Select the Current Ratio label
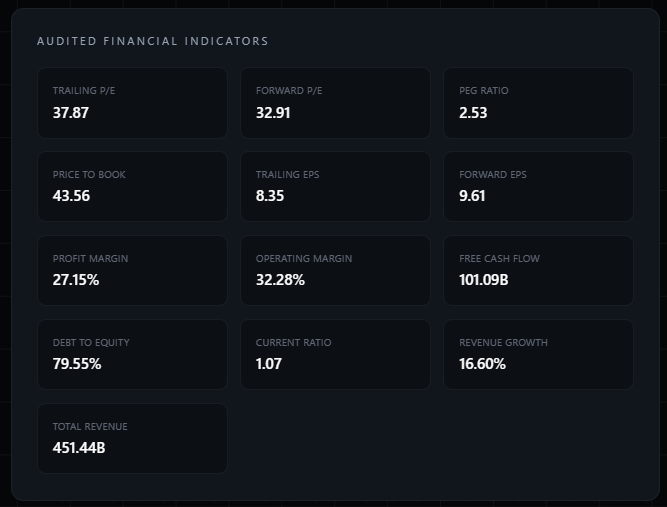Screen dimensions: 667x507 (x=294, y=343)
